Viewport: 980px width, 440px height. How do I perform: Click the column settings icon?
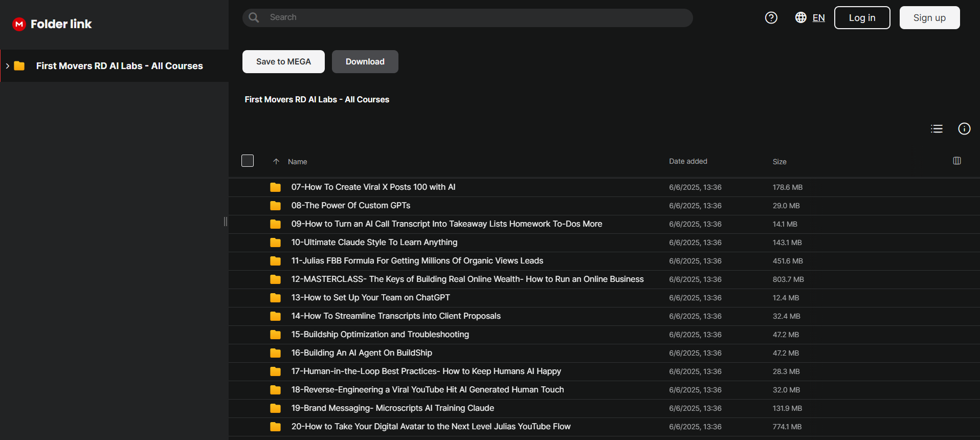coord(957,161)
